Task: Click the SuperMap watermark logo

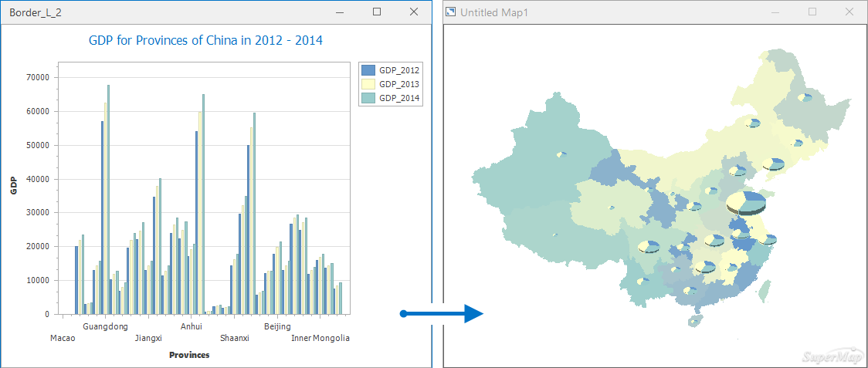Action: point(832,356)
